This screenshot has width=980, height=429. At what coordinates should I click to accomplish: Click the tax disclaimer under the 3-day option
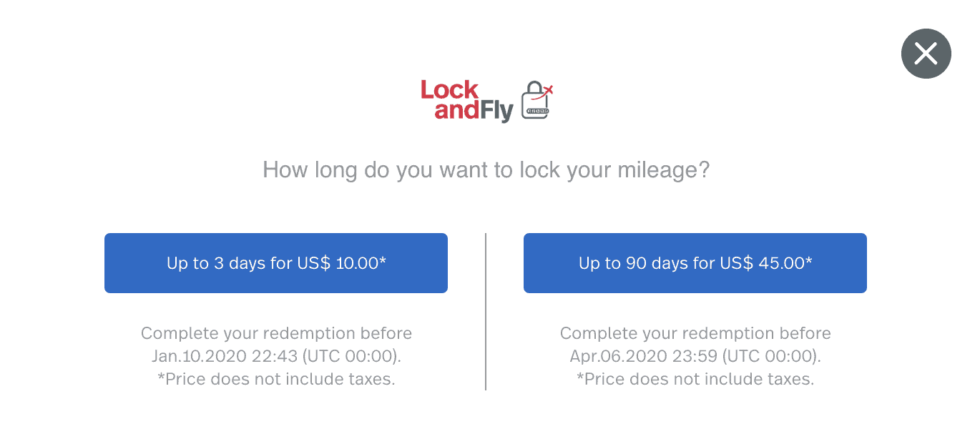(276, 379)
